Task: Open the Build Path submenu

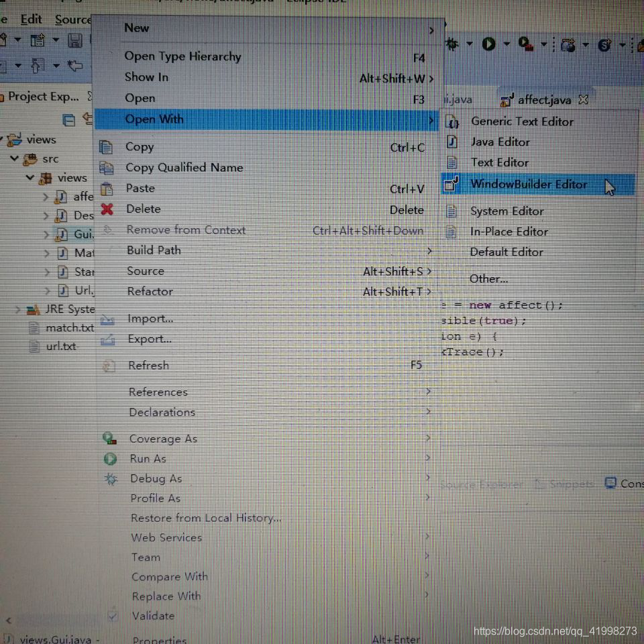Action: pos(267,250)
